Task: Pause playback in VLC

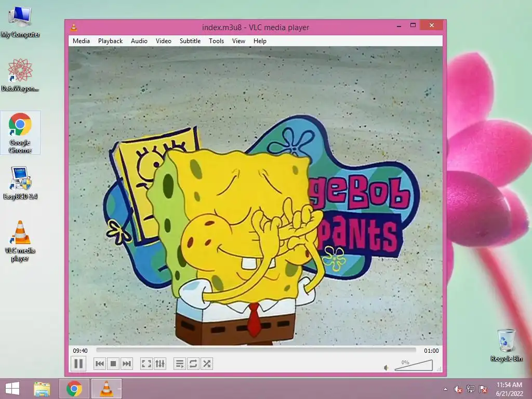Action: [78, 364]
